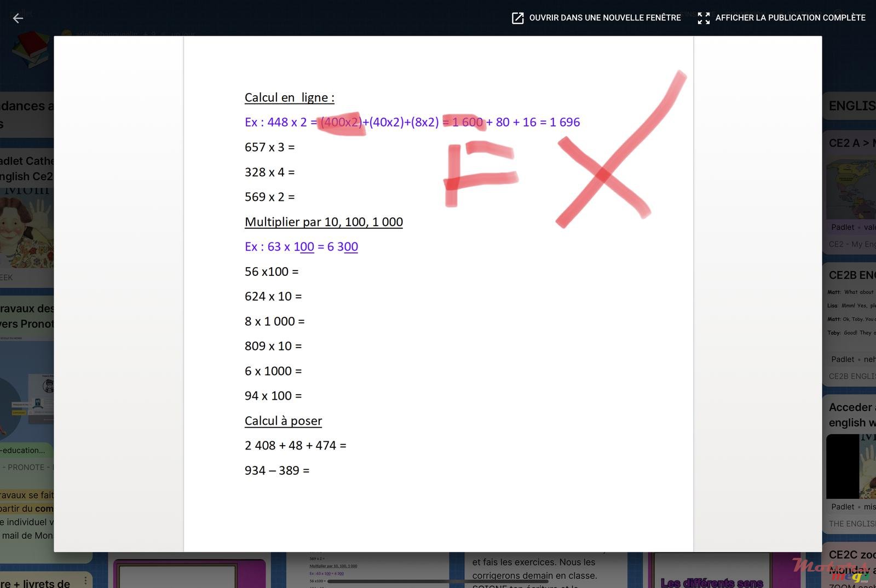Click the red X annotation on document
The image size is (876, 588).
(x=603, y=175)
